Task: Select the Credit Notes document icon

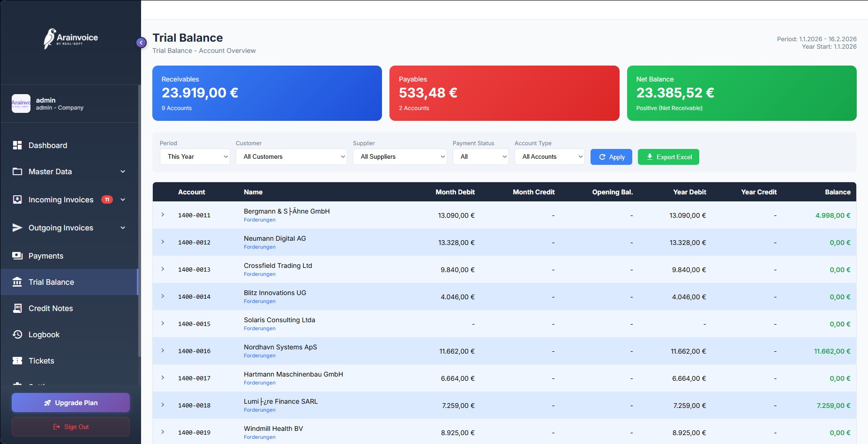Action: pyautogui.click(x=17, y=308)
